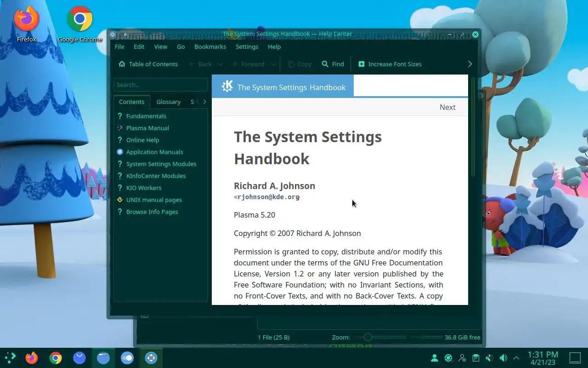Expand the toolbar overflow chevron

click(x=469, y=64)
